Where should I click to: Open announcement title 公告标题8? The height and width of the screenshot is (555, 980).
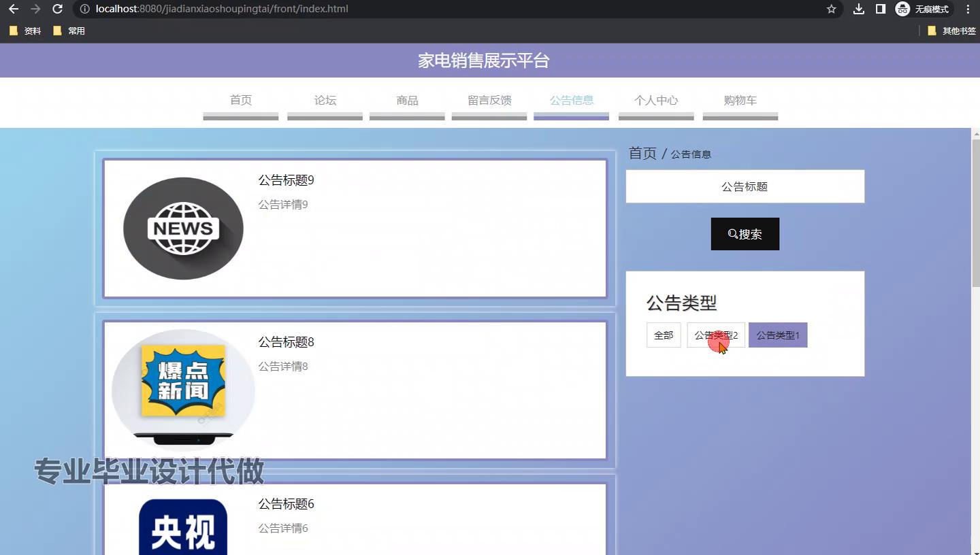(x=286, y=342)
